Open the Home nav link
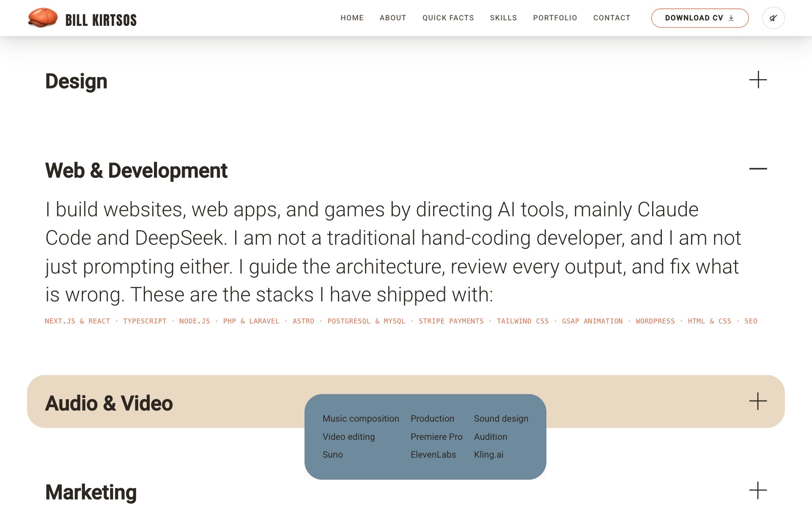The height and width of the screenshot is (508, 812). pos(352,18)
